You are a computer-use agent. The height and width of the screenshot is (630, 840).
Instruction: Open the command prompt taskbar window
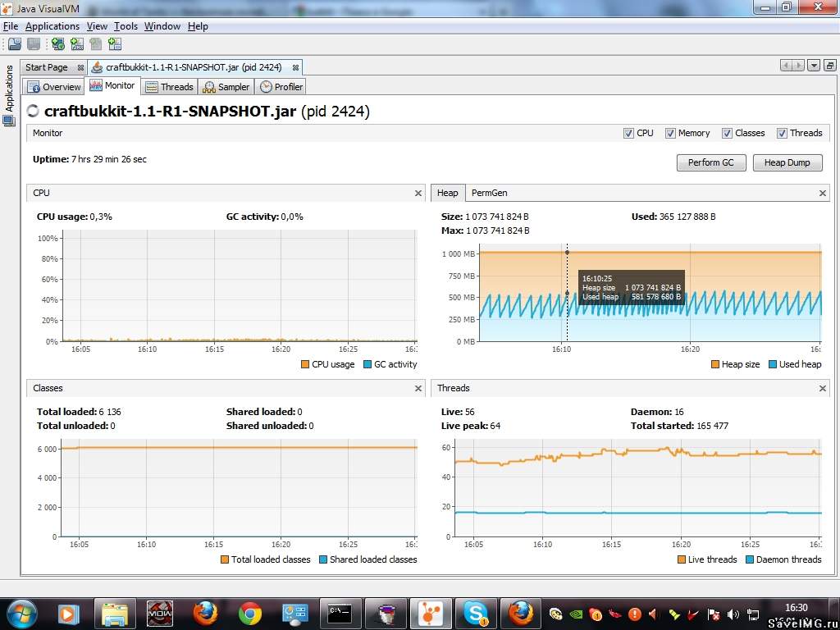(340, 614)
